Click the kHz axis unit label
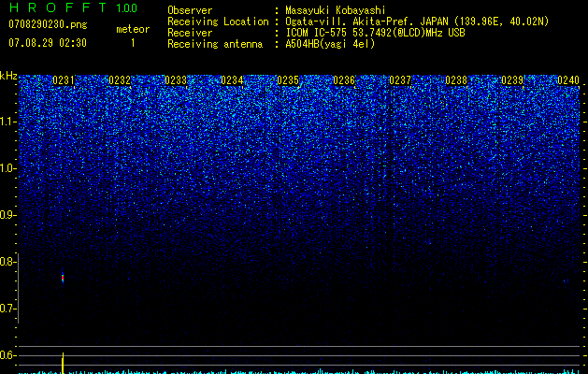 pos(8,76)
